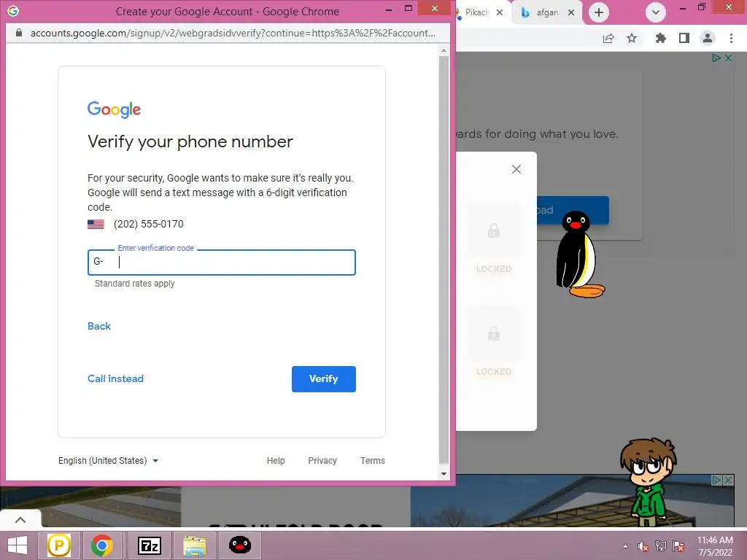This screenshot has height=560, width=747.
Task: Click the signup popup address bar URL
Action: click(x=233, y=33)
